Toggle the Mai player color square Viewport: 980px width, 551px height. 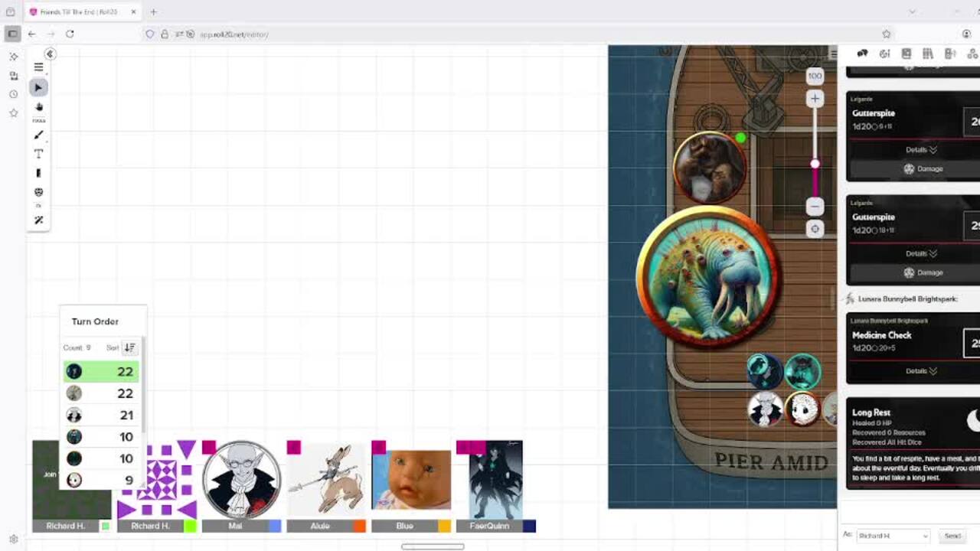click(x=275, y=526)
